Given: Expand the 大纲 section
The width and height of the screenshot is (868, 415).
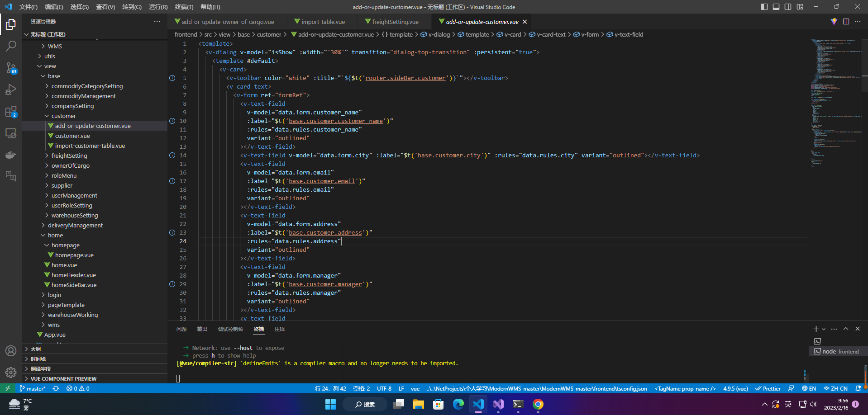Looking at the screenshot, I should [94, 349].
